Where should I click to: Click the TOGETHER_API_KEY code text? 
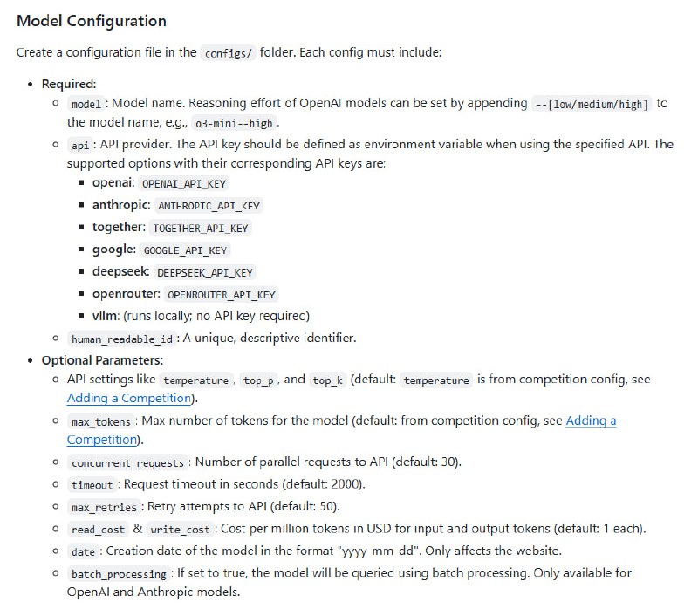(x=201, y=228)
